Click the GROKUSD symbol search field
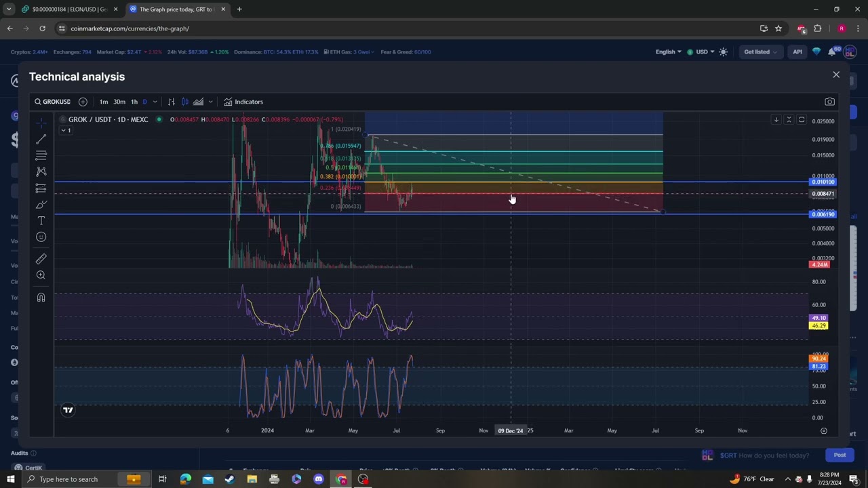 [53, 102]
